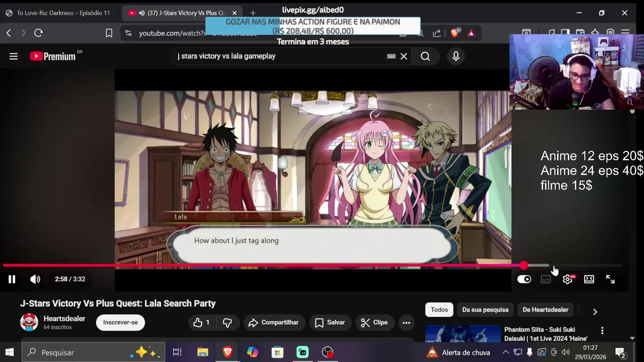Open the Alerta de chuva weather widget
Screen dimensions: 644x362
458,352
